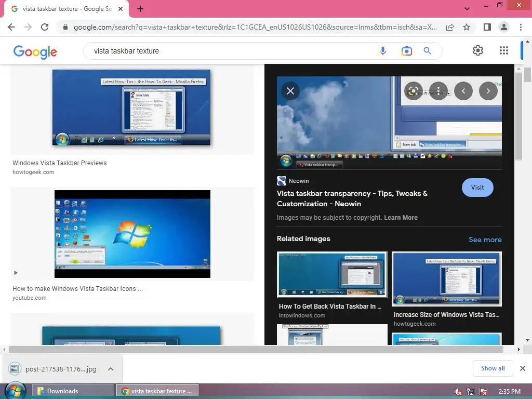Viewport: 532px width, 399px height.
Task: Share this page icon in address bar
Action: coord(450,27)
